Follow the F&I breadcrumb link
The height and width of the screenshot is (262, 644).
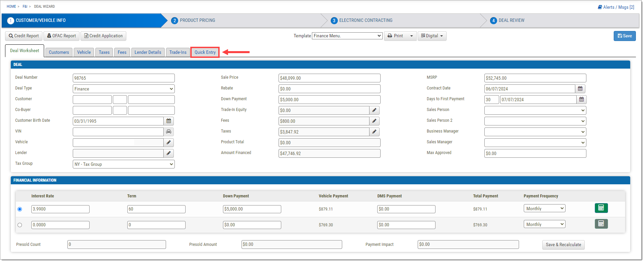25,6
